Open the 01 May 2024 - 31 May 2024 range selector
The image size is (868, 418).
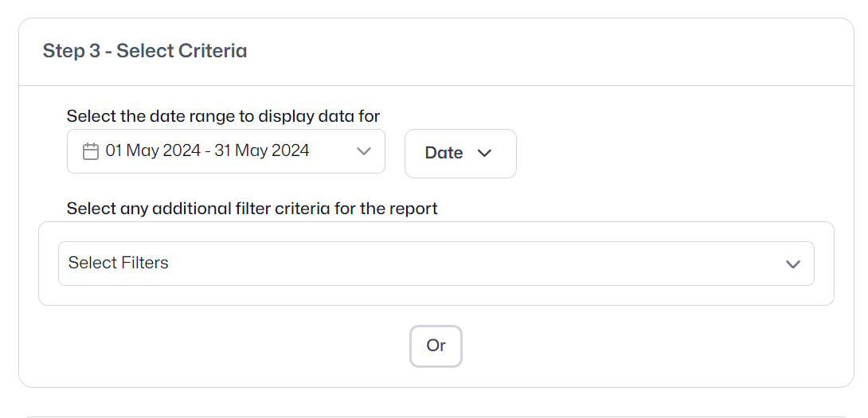[226, 151]
